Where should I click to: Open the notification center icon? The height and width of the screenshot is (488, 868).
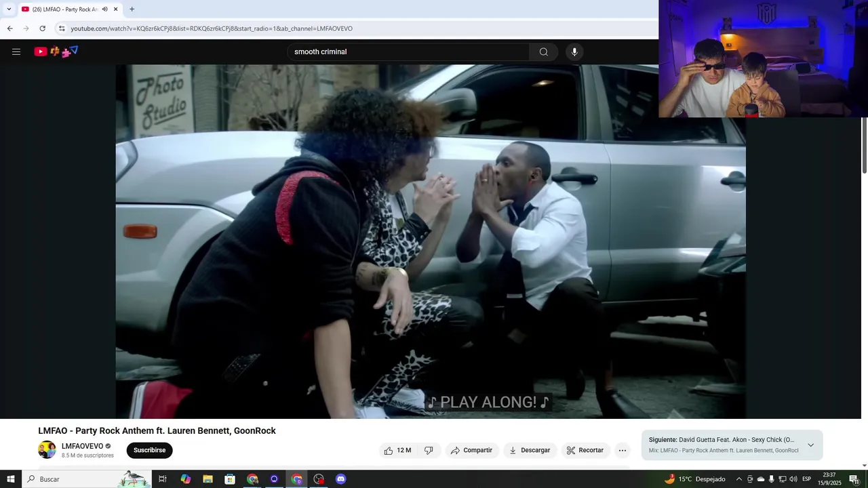click(x=854, y=479)
